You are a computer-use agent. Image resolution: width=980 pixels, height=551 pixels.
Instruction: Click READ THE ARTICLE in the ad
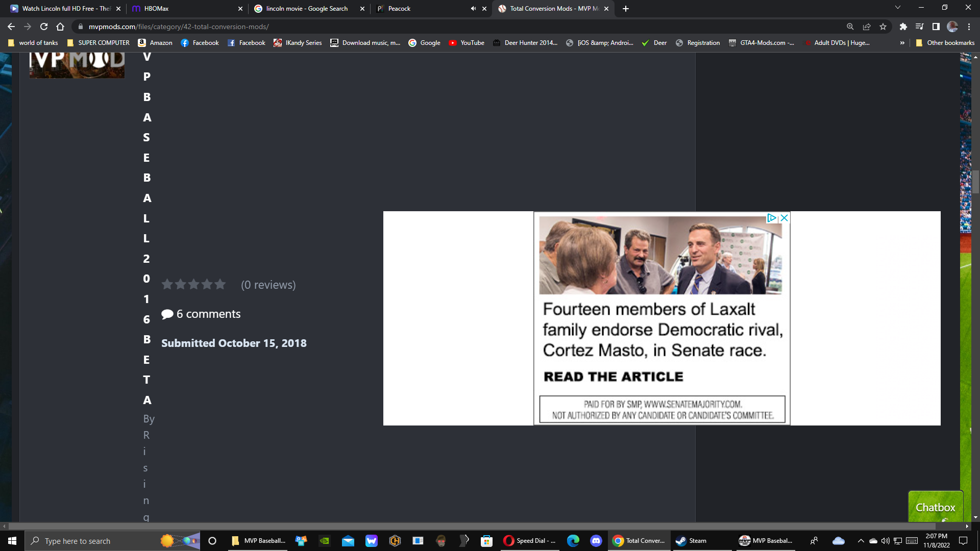click(x=613, y=377)
